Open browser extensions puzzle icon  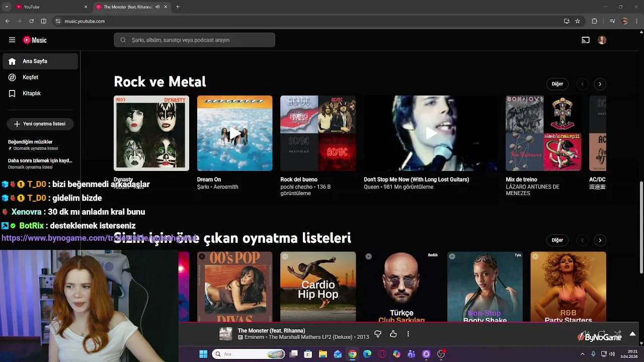594,21
